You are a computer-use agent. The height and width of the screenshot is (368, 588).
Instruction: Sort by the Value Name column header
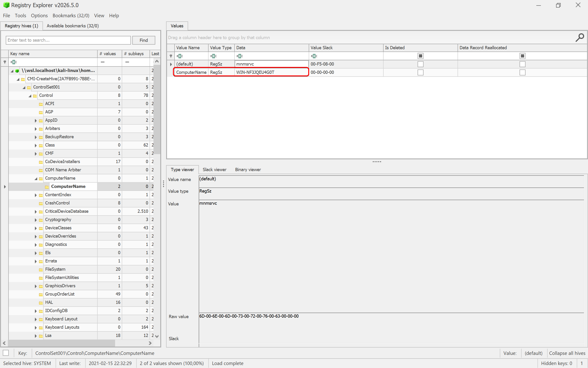pyautogui.click(x=191, y=48)
